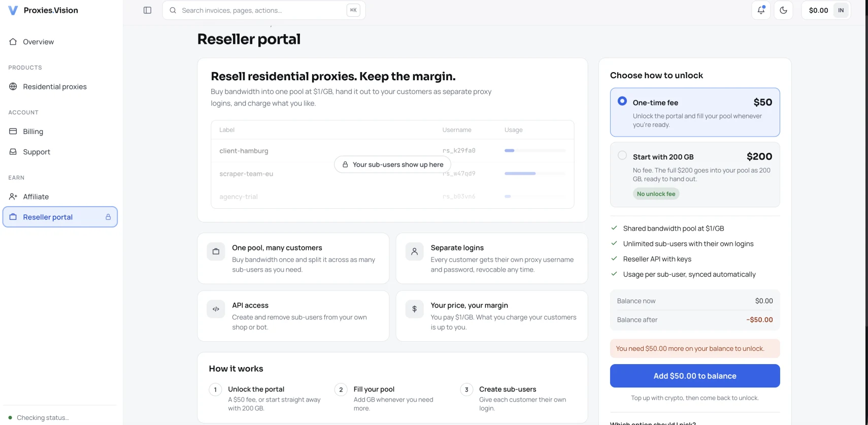Click the Billing card icon
The image size is (868, 425).
(13, 132)
